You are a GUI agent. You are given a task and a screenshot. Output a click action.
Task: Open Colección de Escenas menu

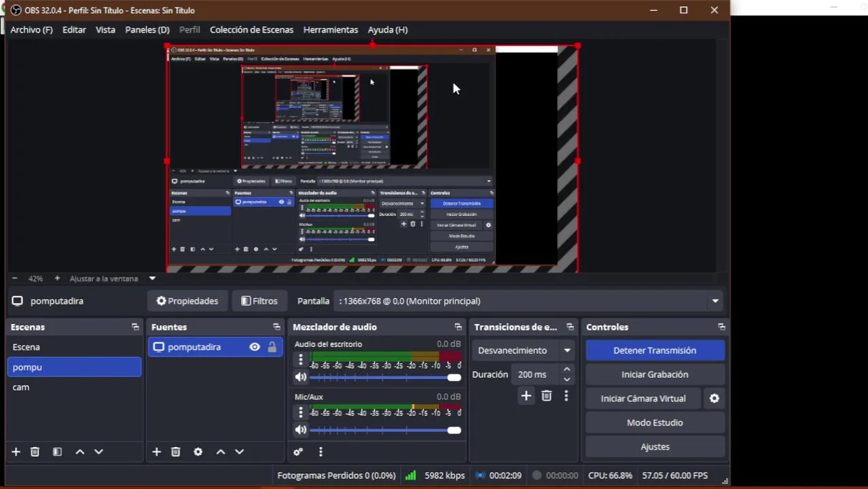click(251, 30)
